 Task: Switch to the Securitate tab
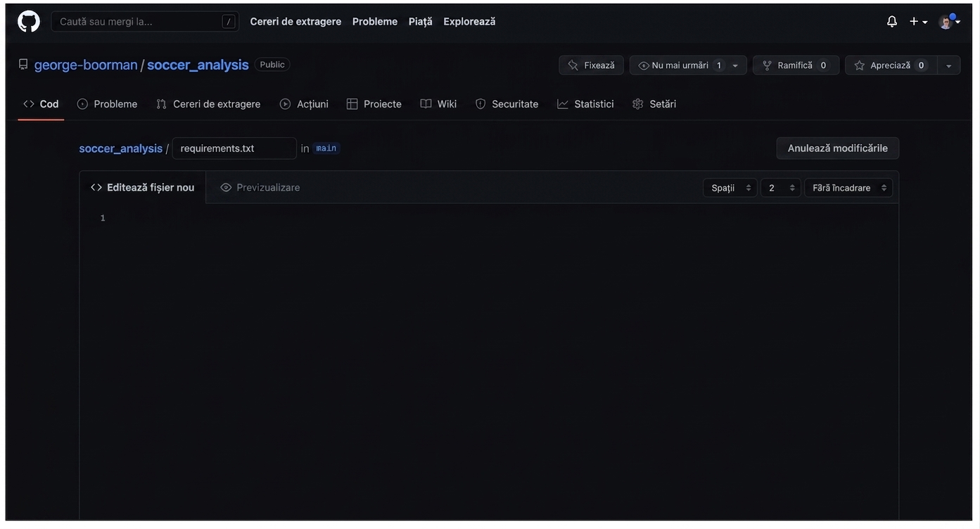pos(507,104)
